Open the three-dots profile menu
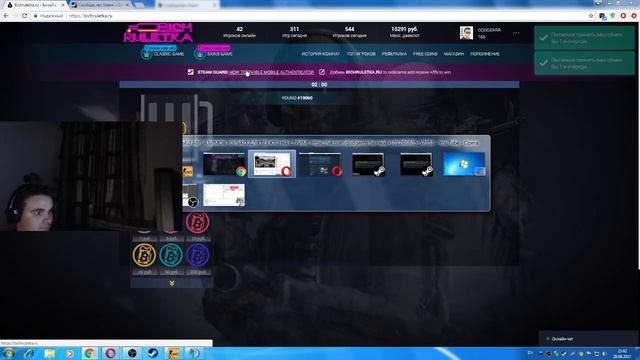 (x=516, y=33)
